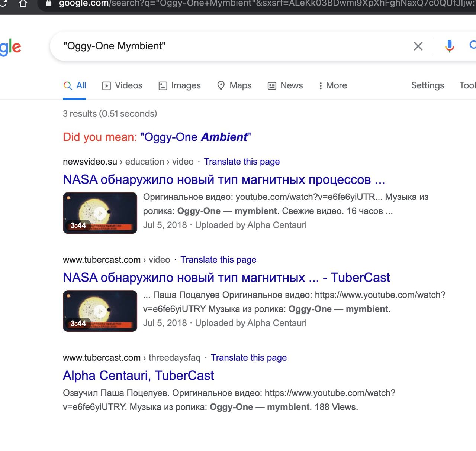Play the TuberCast NASA video thumbnail
The height and width of the screenshot is (451, 476).
coord(100,311)
